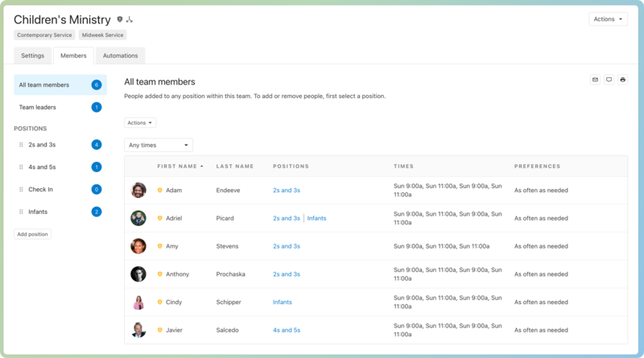Screen dimensions: 644x358
Task: Switch to the Settings tab
Action: [x=32, y=56]
